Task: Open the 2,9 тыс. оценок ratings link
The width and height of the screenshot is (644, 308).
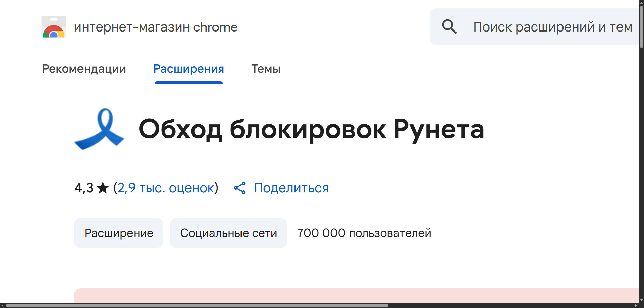Action: point(166,188)
